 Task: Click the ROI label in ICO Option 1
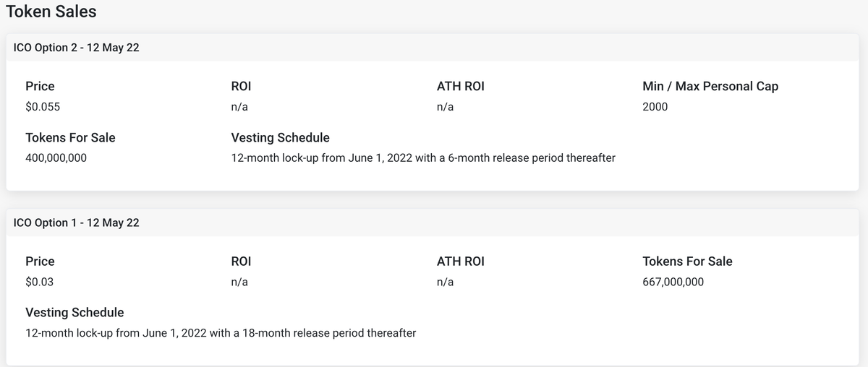241,261
